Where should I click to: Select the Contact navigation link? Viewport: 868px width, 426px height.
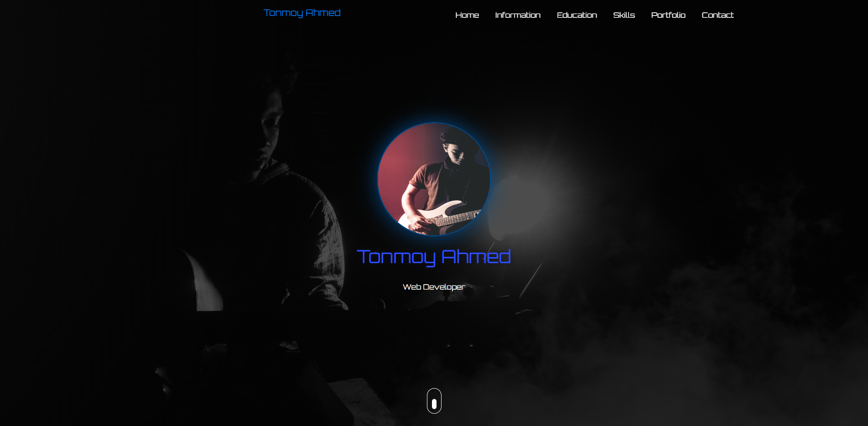click(717, 15)
